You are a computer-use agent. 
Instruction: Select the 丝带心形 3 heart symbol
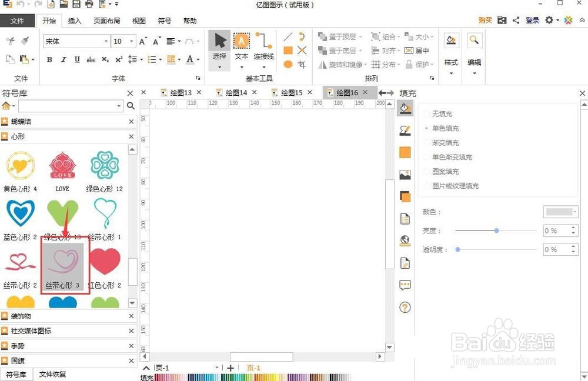click(63, 262)
